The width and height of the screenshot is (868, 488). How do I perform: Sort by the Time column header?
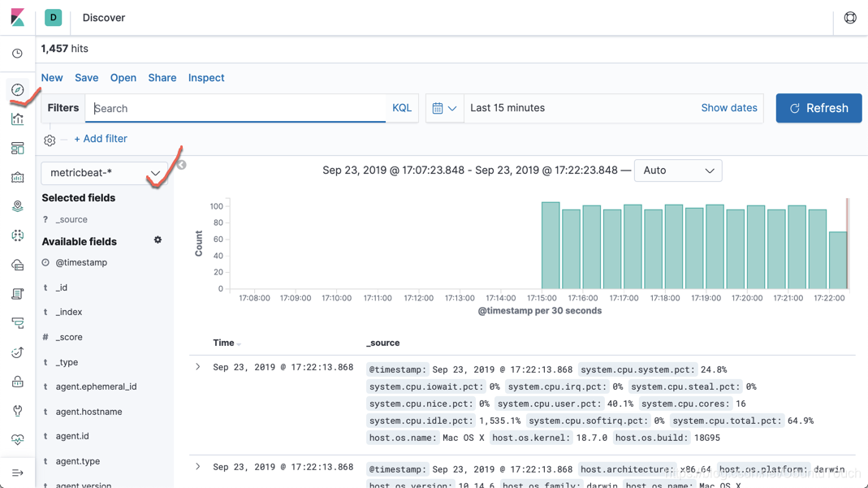(227, 343)
